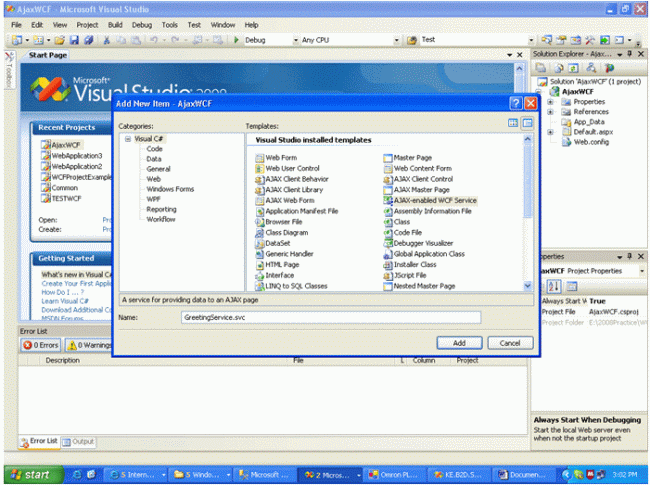Viewport: 650px width, 485px height.
Task: Toggle the 0 Errors filter button
Action: [x=41, y=345]
